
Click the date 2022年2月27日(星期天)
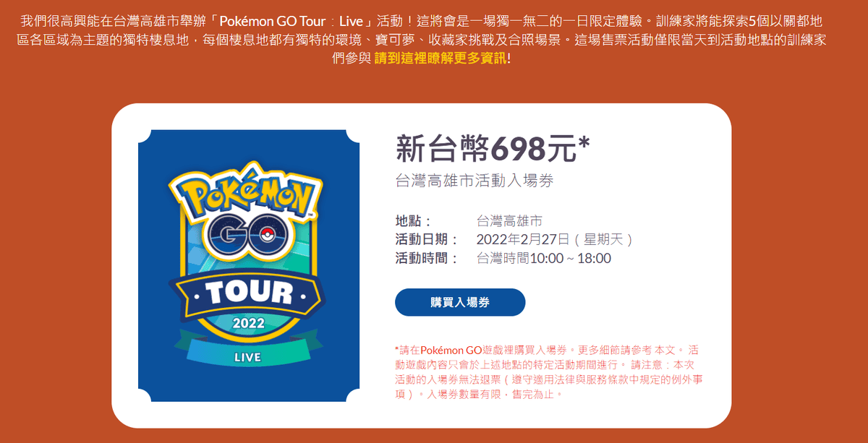[556, 240]
